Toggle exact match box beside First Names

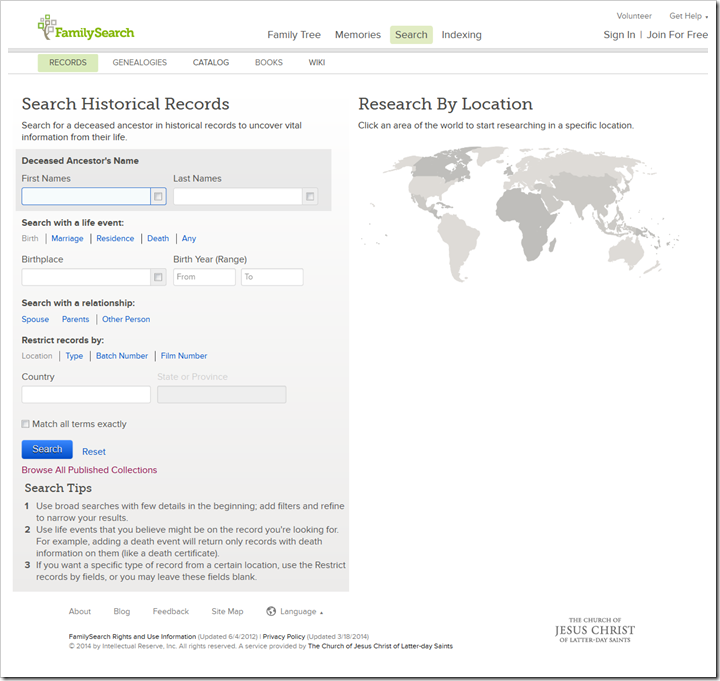pos(158,197)
